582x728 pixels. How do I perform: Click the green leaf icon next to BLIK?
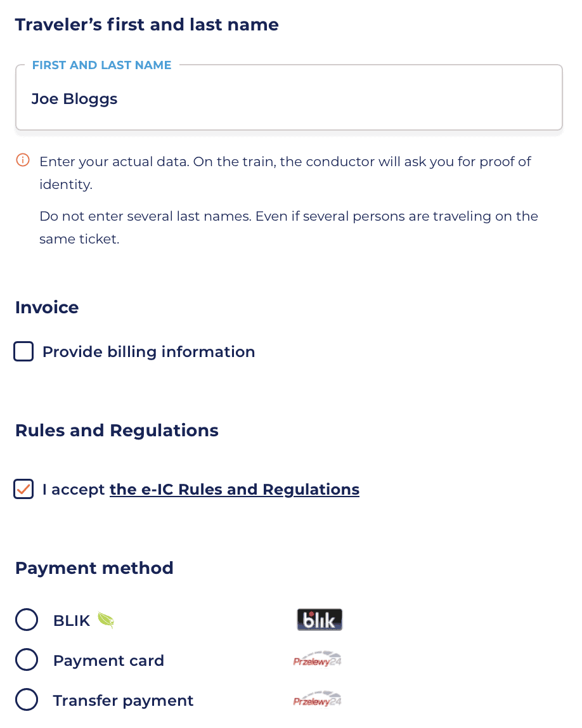(105, 620)
